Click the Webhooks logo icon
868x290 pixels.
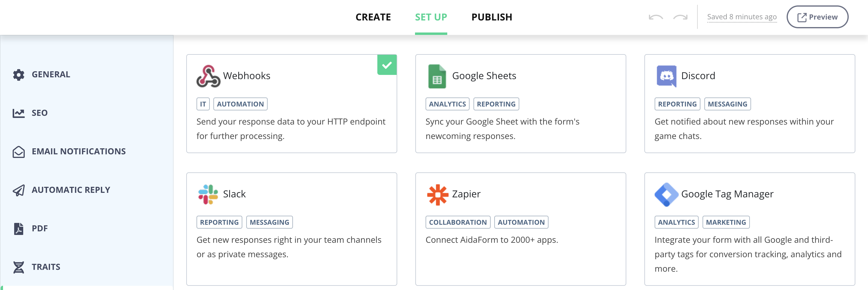[x=208, y=76]
